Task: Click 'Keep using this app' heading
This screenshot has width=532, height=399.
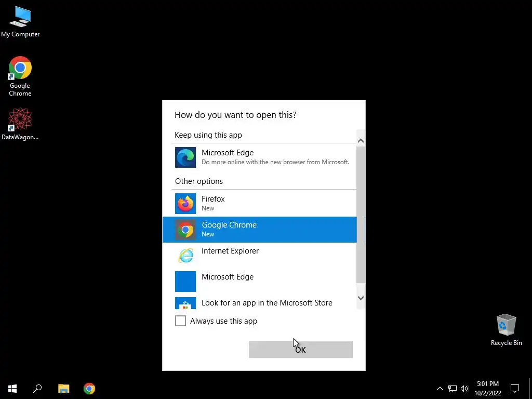Action: click(x=208, y=135)
